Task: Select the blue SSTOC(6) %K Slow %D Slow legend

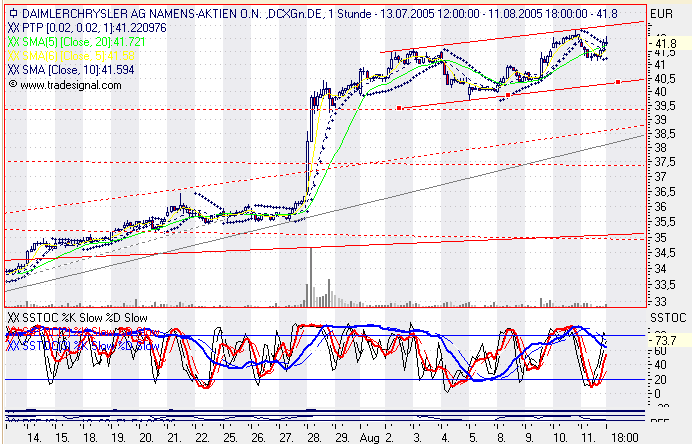Action: [83, 346]
